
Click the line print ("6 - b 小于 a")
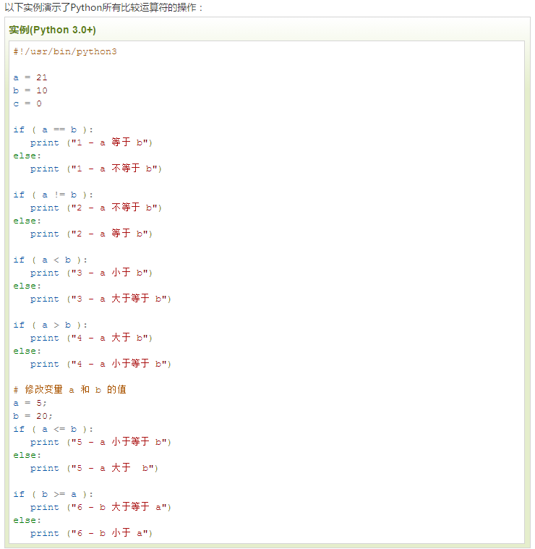coord(91,533)
